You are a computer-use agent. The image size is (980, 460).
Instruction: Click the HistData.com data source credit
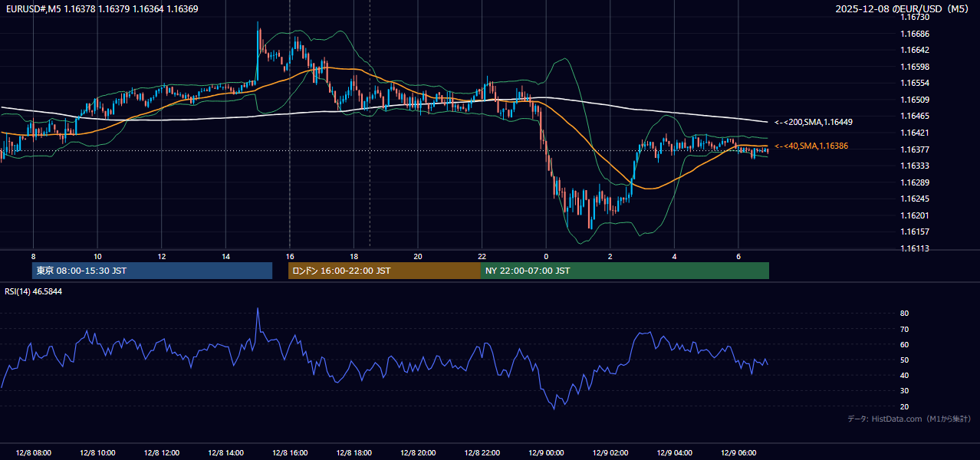coord(909,419)
